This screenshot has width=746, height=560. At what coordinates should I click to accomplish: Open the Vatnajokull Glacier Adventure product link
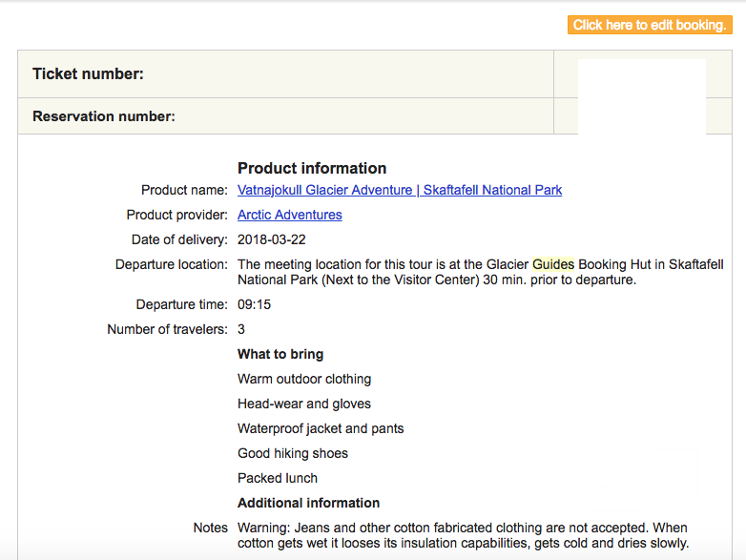(400, 190)
